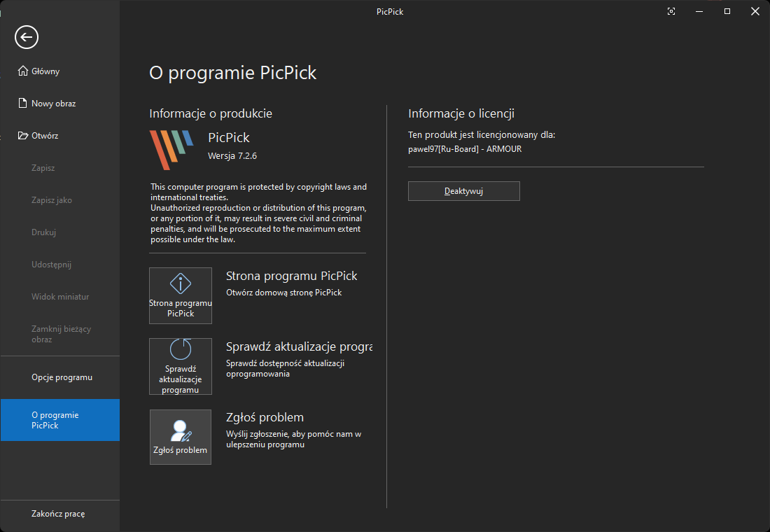Click the Strona programu PicPick heading
The width and height of the screenshot is (770, 532).
click(291, 276)
